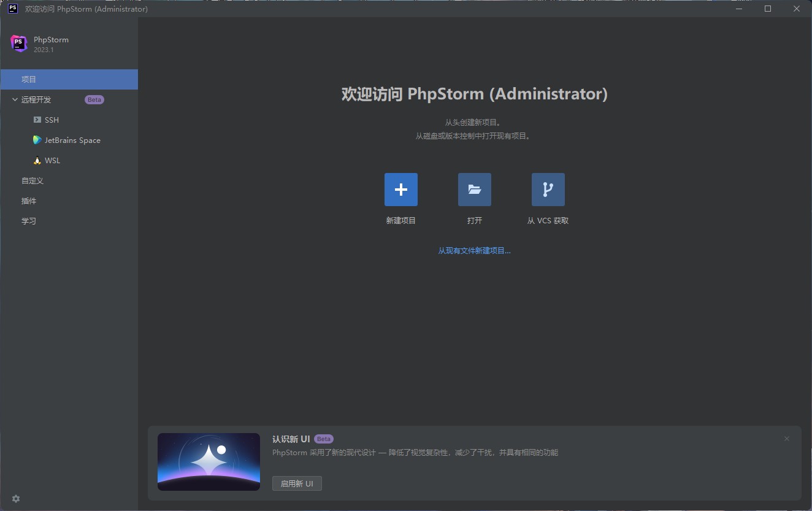812x511 pixels.
Task: Click the 启用新 UI button
Action: 297,483
